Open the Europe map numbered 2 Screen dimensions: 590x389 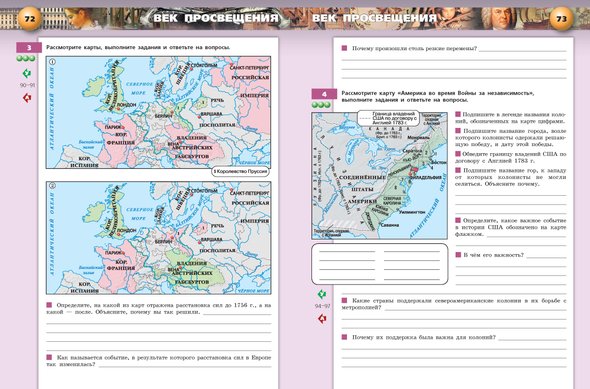[158, 238]
